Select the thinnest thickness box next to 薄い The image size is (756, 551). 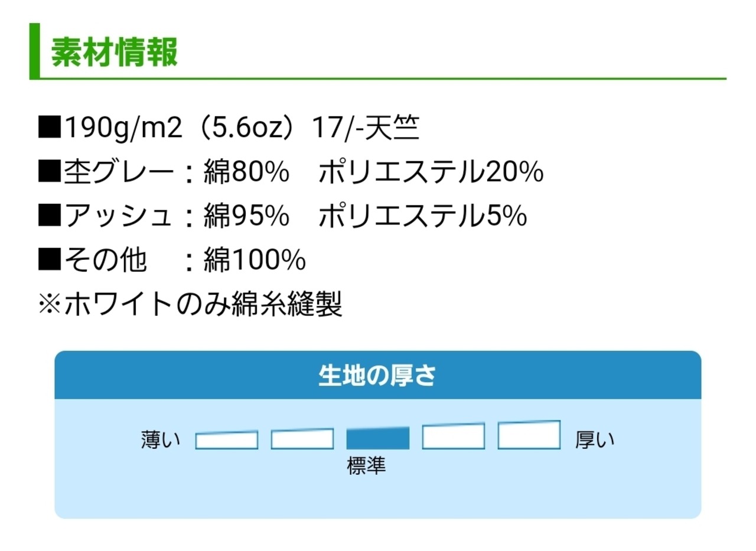click(227, 441)
